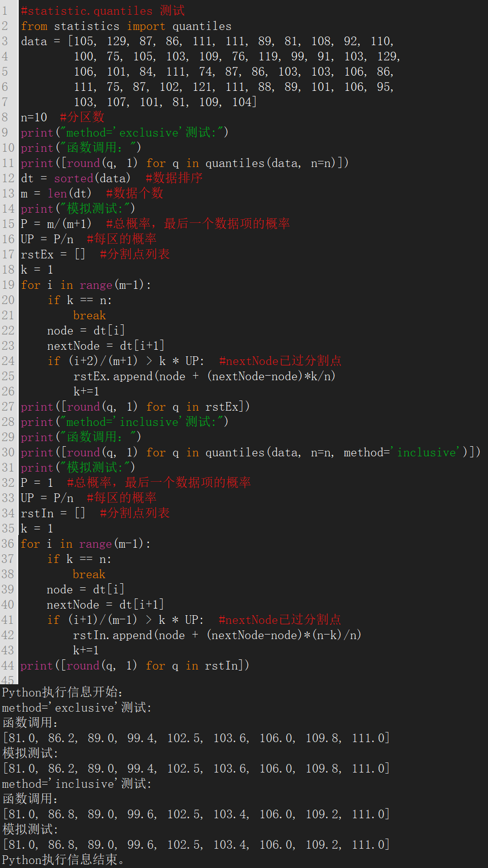
Task: Click 'P = 1' statement on line 32
Action: click(x=37, y=483)
